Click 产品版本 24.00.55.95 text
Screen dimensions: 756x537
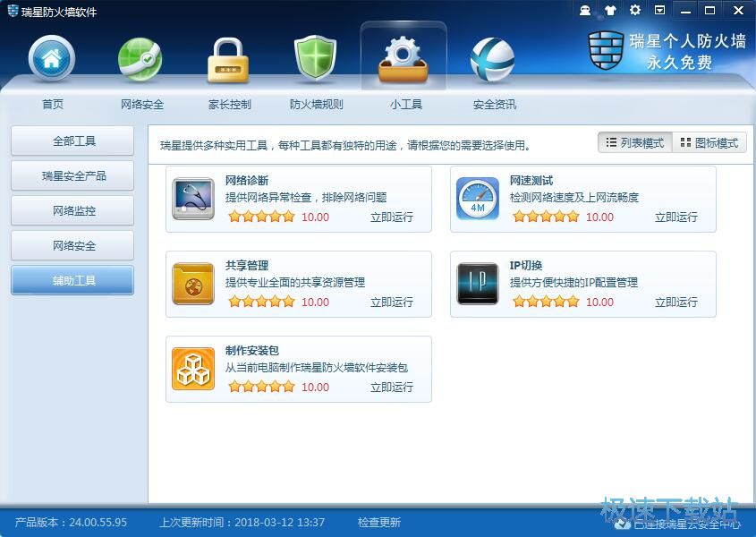coord(71,522)
